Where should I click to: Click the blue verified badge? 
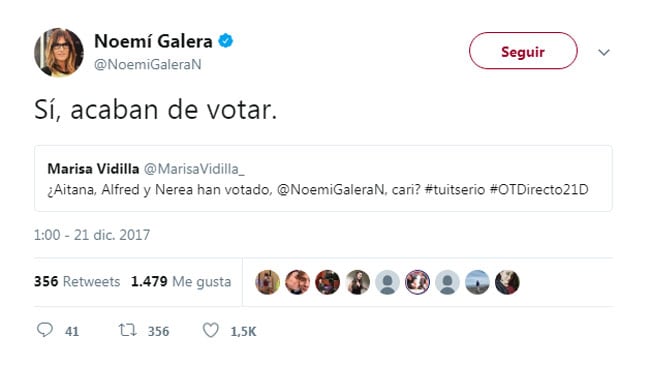click(226, 41)
